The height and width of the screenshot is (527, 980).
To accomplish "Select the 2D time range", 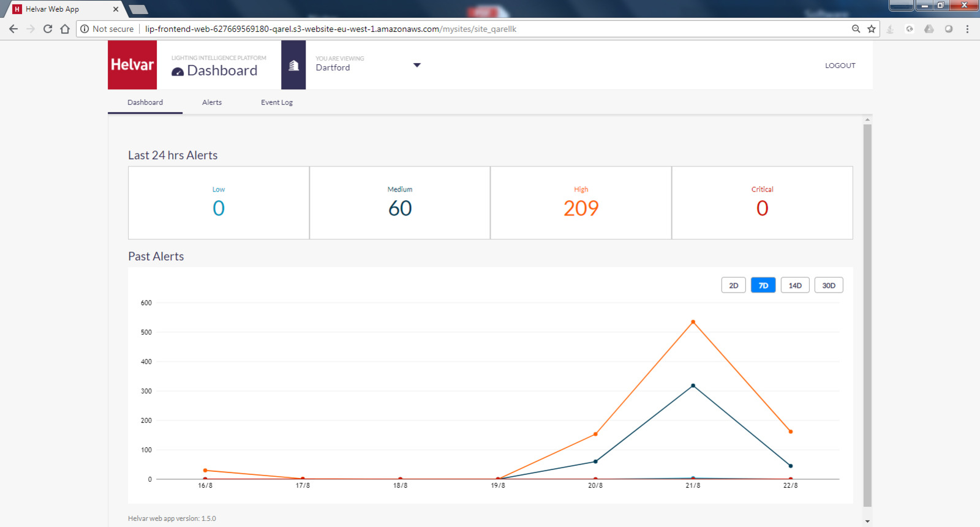I will click(734, 285).
